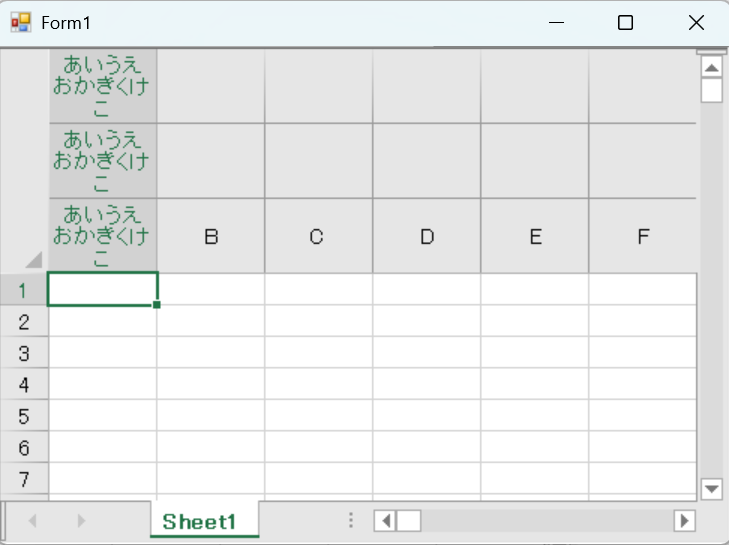Select row 5 header
The image size is (729, 545).
24,416
